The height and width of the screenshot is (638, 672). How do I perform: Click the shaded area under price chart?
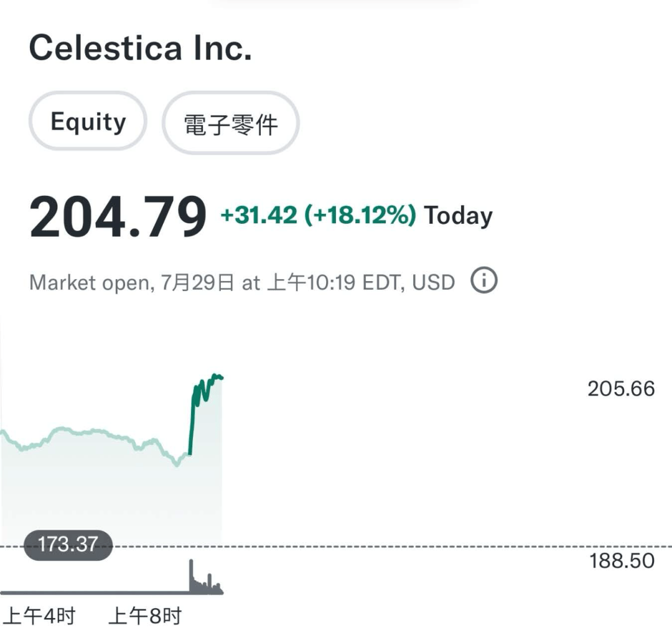pos(111,497)
